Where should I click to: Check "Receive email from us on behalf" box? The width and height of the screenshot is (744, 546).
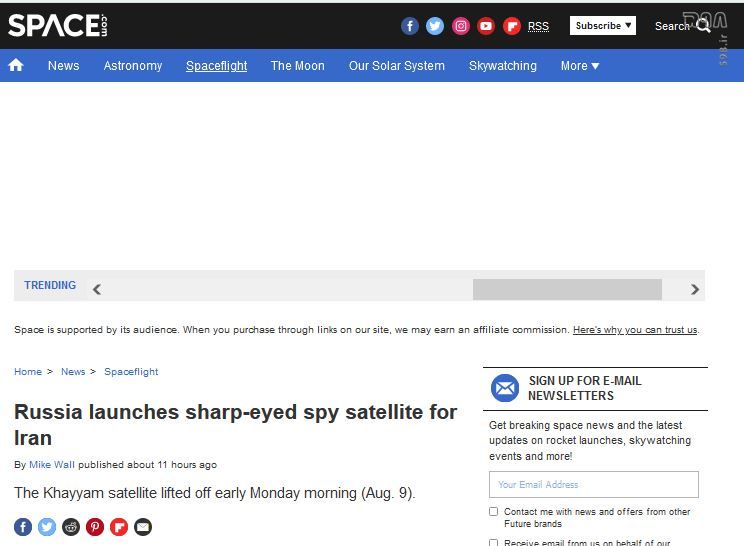493,542
